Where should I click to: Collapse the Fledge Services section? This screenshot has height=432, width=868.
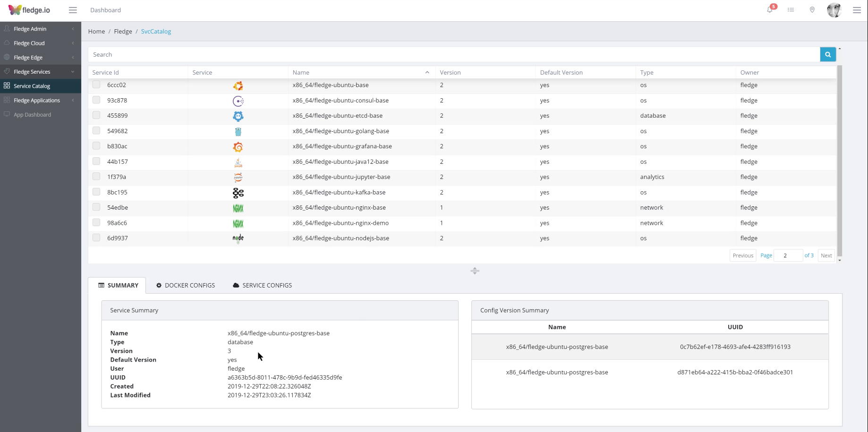pyautogui.click(x=40, y=71)
